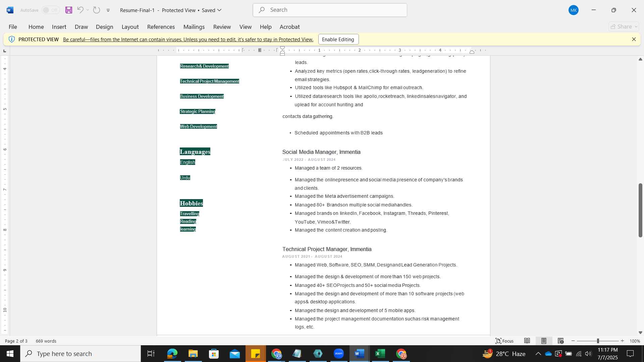The height and width of the screenshot is (362, 644).
Task: Click the Protected View warning link
Action: coord(188,39)
